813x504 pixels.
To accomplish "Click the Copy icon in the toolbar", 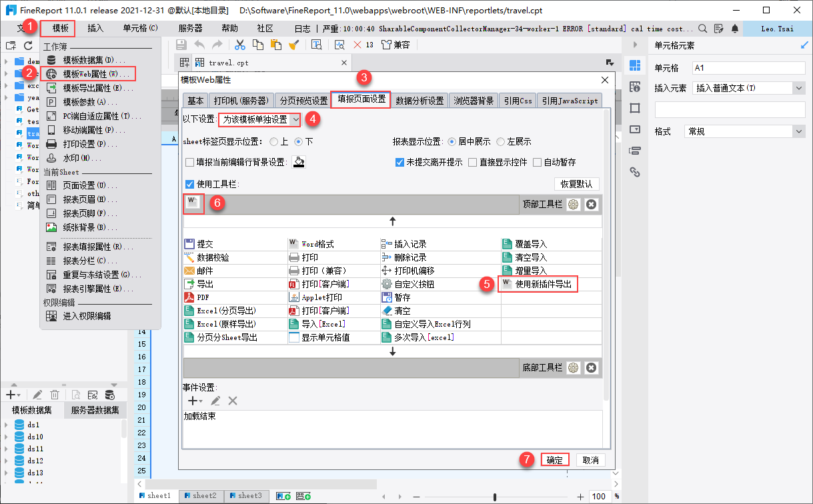I will click(258, 45).
